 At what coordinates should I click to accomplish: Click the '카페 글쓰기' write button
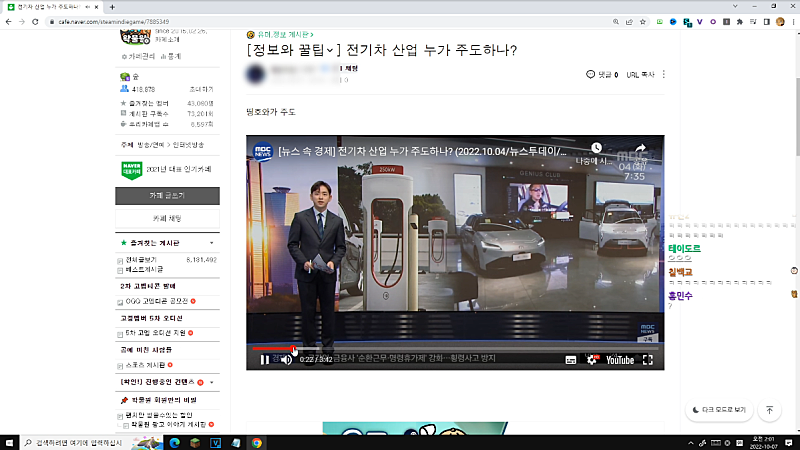[x=167, y=196]
